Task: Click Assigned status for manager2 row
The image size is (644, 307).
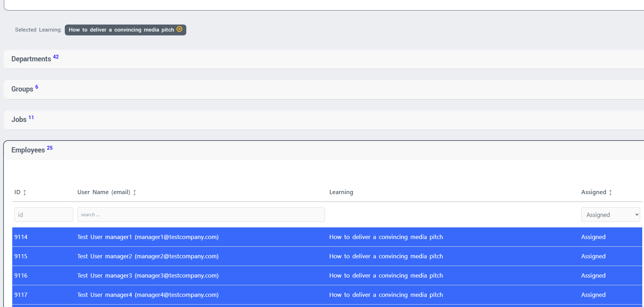Action: (593, 256)
